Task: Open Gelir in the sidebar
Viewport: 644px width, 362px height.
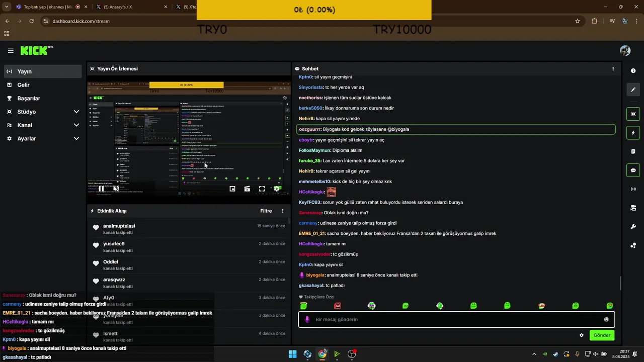Action: (43, 85)
